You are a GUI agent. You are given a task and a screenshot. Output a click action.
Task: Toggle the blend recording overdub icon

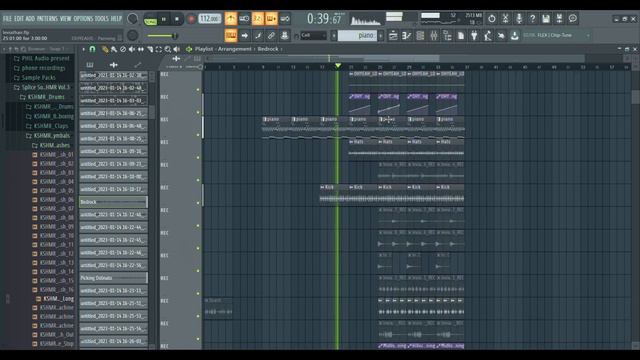click(271, 19)
